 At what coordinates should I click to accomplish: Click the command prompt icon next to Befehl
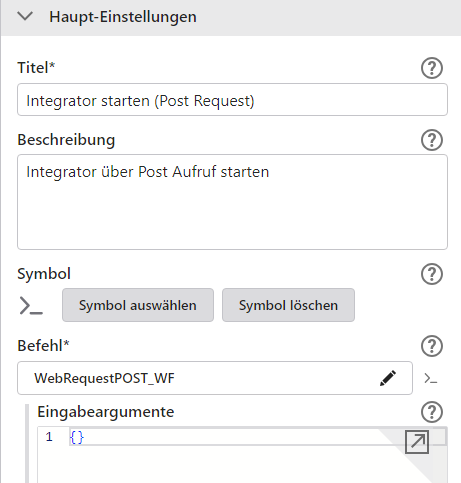point(430,379)
